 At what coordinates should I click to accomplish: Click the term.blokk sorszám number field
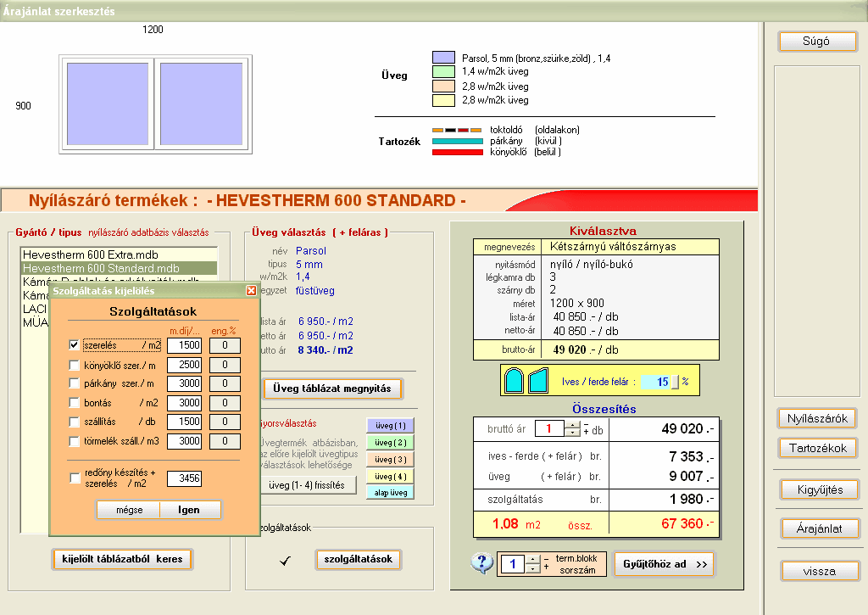pos(513,565)
